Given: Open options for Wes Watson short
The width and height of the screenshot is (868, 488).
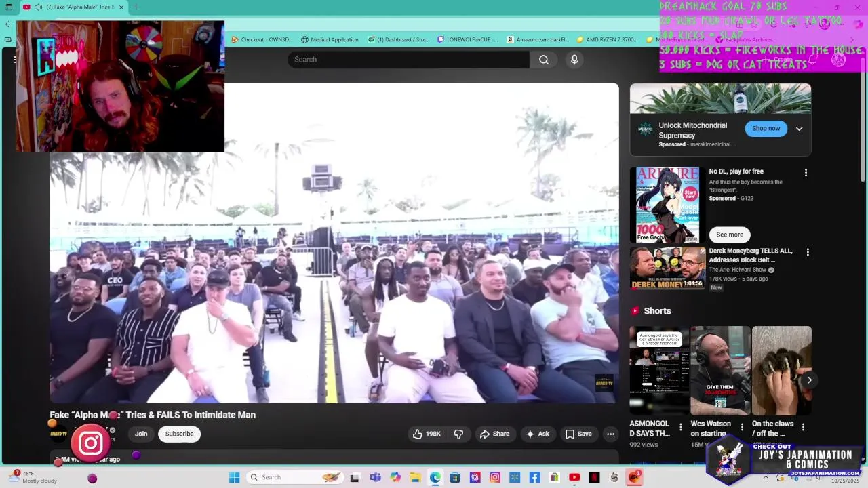Looking at the screenshot, I should pyautogui.click(x=742, y=428).
